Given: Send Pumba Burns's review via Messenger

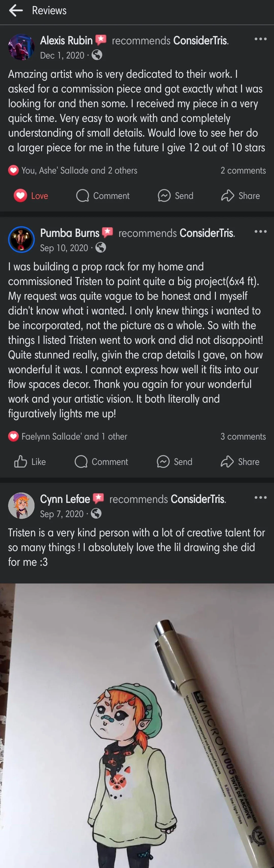Looking at the screenshot, I should (175, 462).
